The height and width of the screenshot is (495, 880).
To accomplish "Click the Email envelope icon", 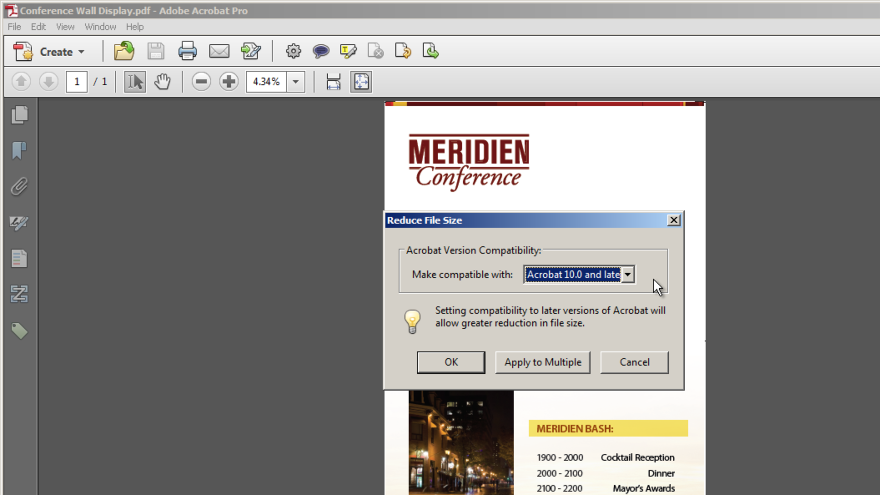I will 219,51.
